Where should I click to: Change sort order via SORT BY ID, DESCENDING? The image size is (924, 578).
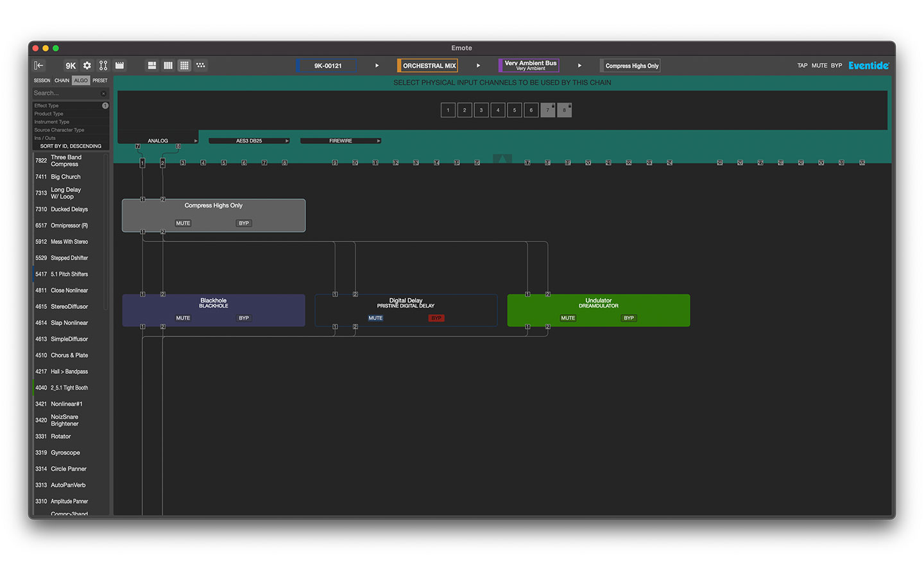pyautogui.click(x=71, y=146)
